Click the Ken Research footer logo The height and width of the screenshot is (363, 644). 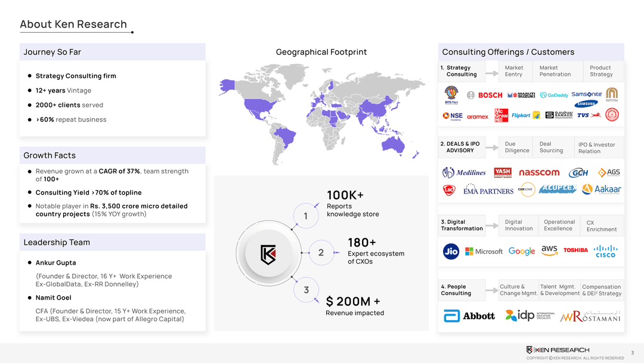click(x=558, y=349)
